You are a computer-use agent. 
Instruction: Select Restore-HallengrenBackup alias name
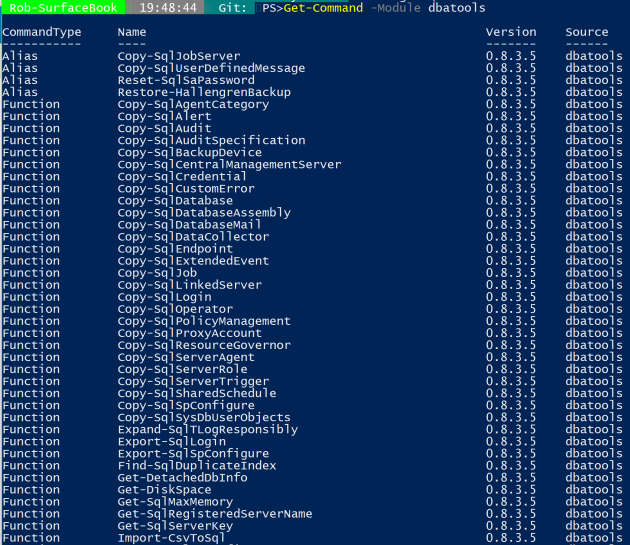pos(204,92)
